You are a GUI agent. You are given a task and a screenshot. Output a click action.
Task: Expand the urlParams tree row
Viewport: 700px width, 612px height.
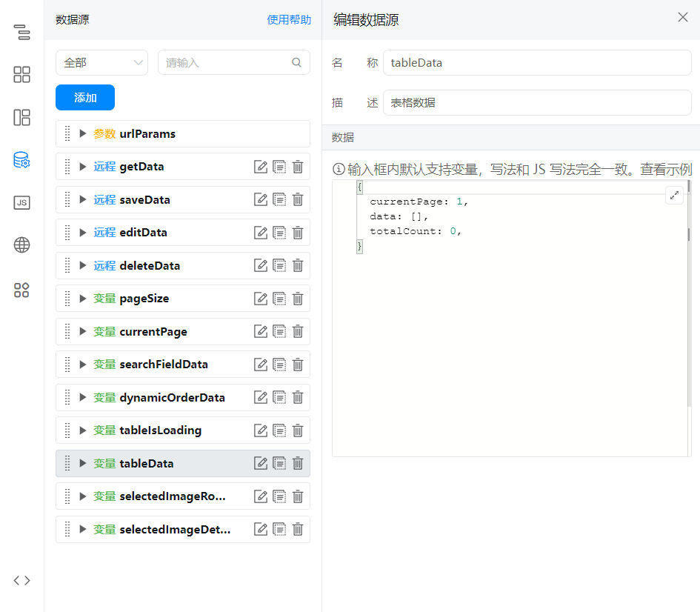(x=83, y=134)
